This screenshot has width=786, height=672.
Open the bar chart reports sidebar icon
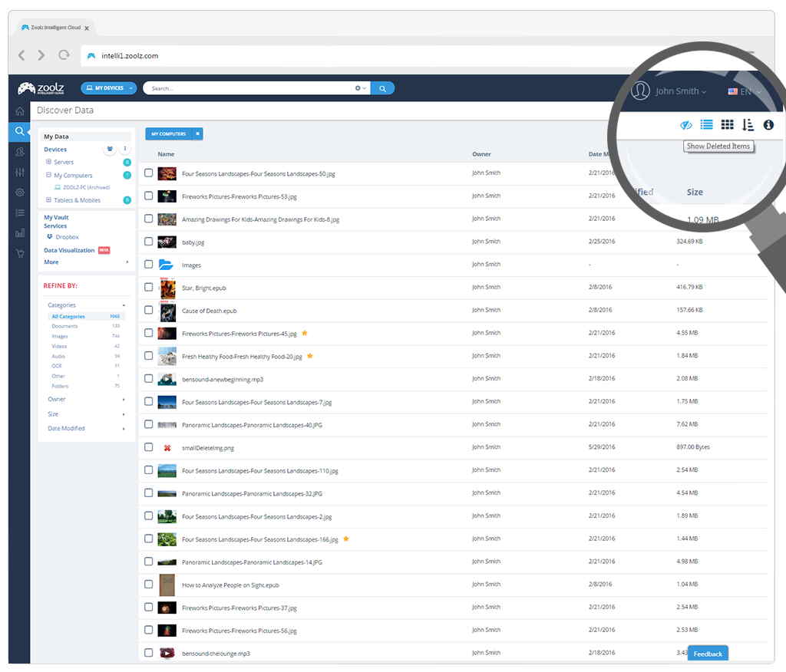pos(19,233)
